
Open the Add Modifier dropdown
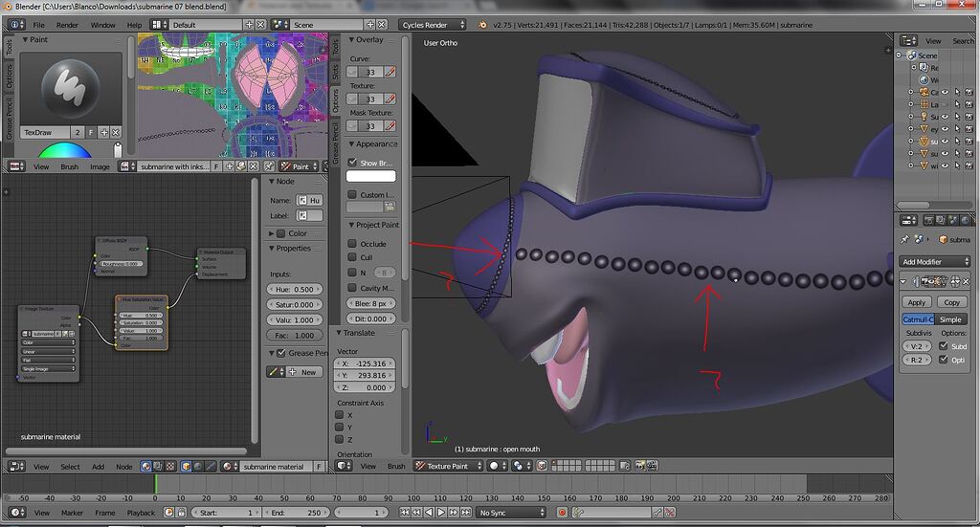pos(935,262)
